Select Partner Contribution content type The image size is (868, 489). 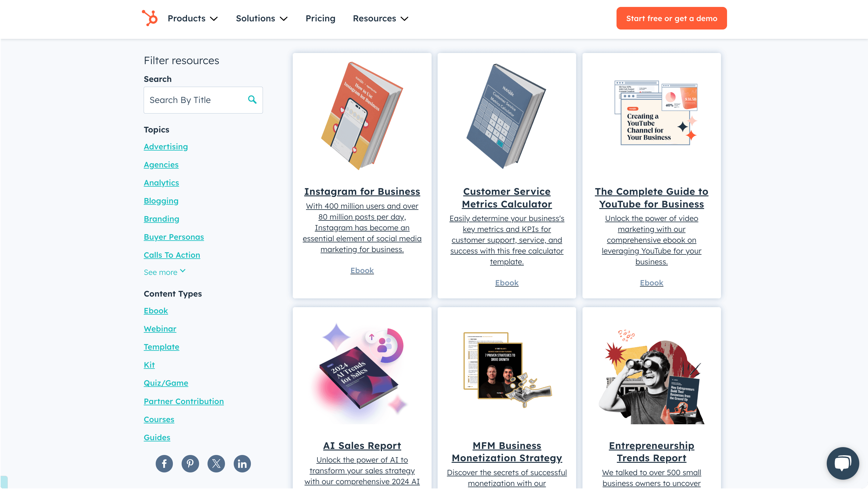click(184, 401)
